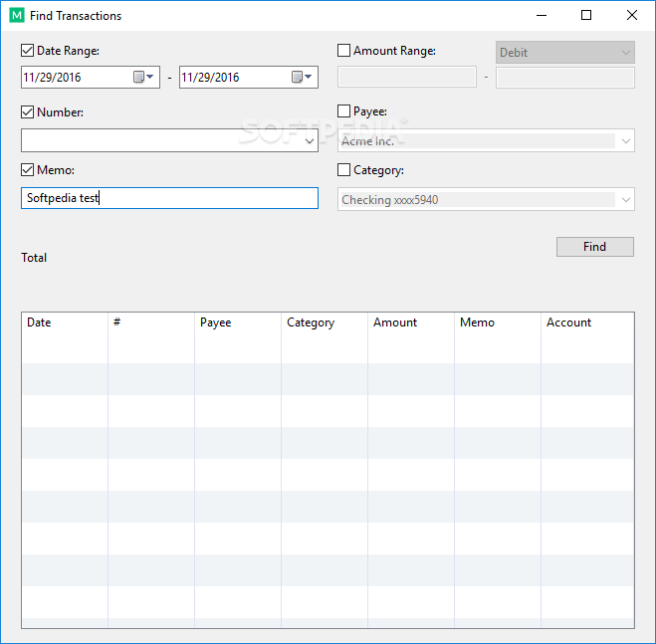Sort by the Payee column header

point(238,322)
